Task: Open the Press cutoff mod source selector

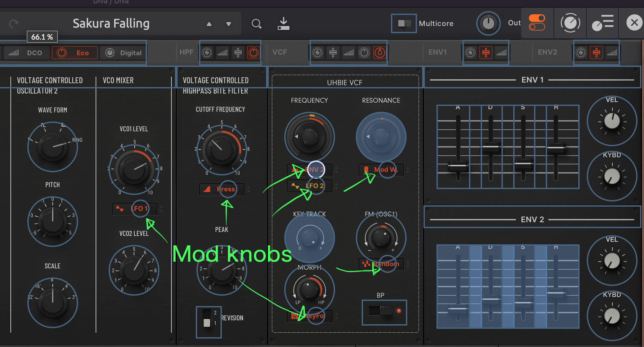Action: click(222, 189)
